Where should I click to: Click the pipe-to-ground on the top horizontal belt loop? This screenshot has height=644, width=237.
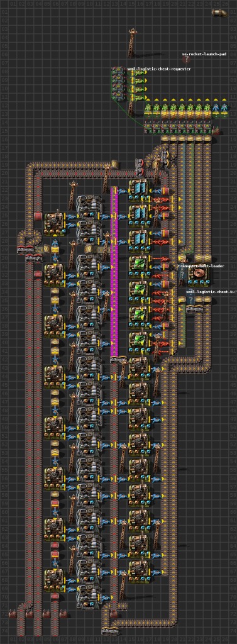(114, 165)
